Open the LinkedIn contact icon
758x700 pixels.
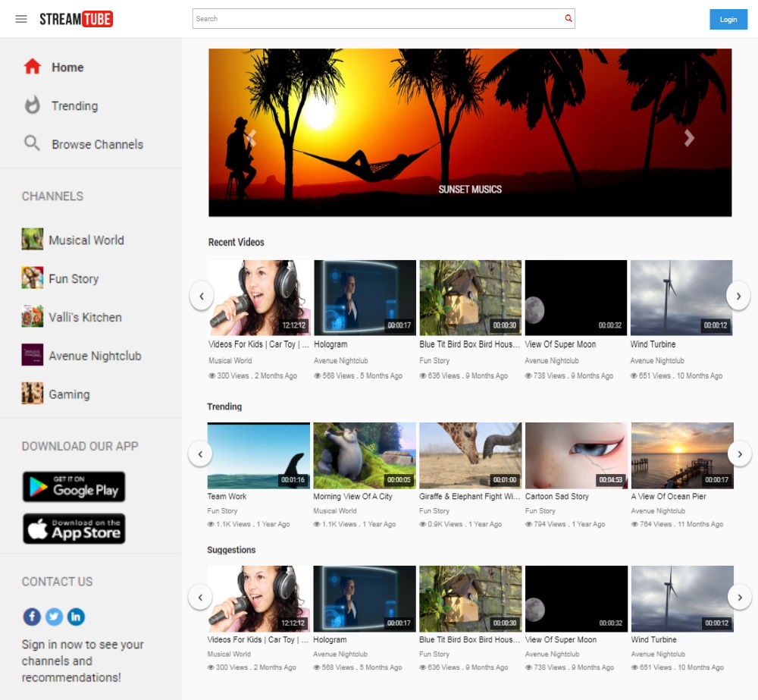(x=76, y=617)
